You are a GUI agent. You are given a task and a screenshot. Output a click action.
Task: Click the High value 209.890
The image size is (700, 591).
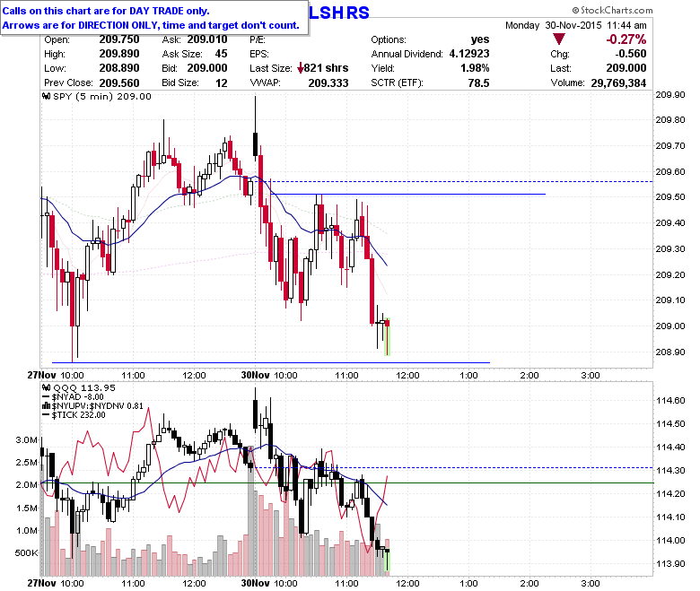pos(119,54)
